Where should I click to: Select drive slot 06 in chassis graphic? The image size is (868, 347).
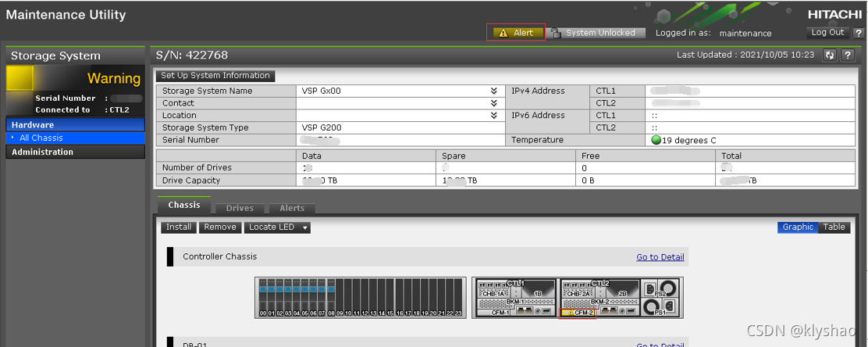point(313,299)
